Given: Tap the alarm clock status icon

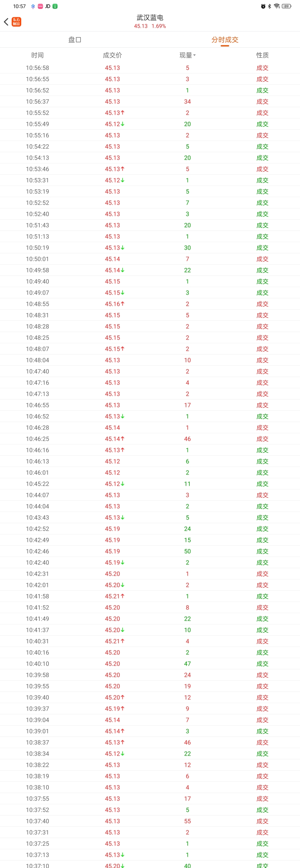Looking at the screenshot, I should (x=263, y=6).
